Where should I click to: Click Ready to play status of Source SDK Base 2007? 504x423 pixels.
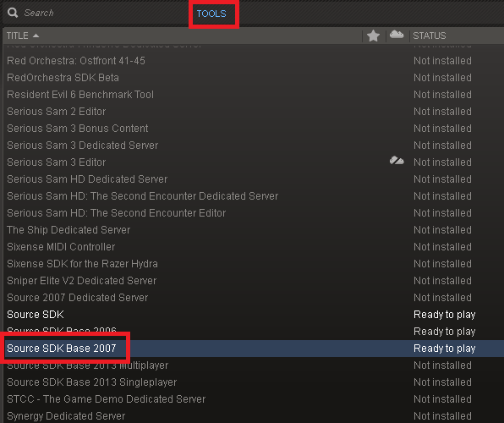[x=444, y=348]
